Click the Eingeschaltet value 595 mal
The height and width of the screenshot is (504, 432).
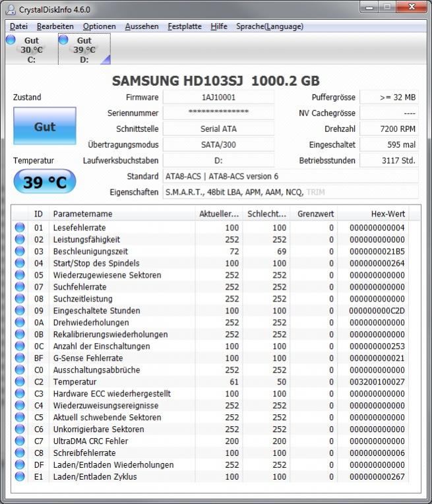pos(389,144)
